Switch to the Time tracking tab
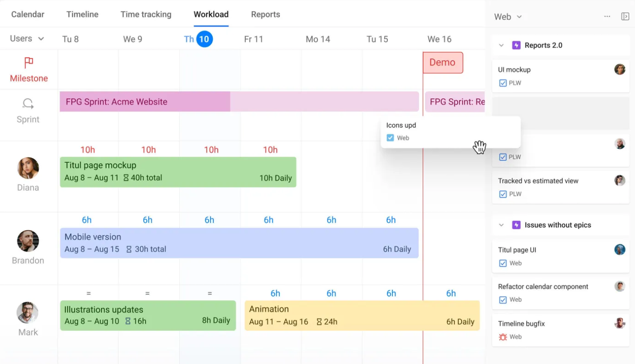The image size is (635, 364). point(146,15)
